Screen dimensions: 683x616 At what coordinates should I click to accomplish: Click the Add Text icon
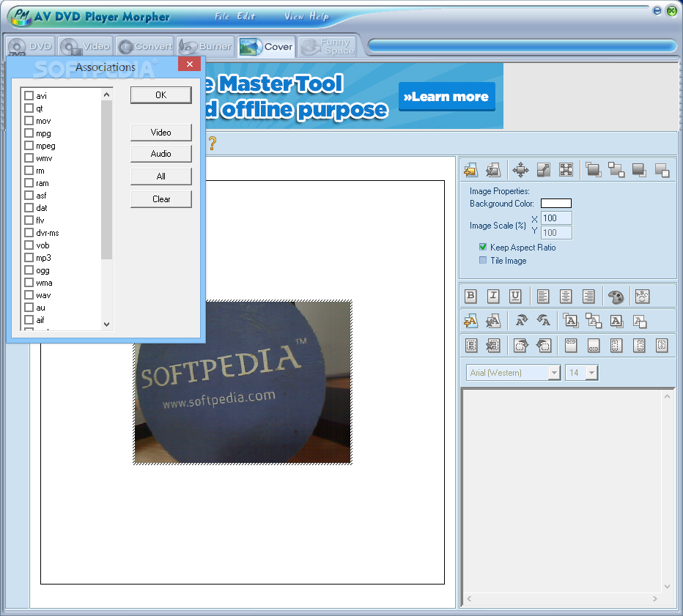tap(471, 322)
